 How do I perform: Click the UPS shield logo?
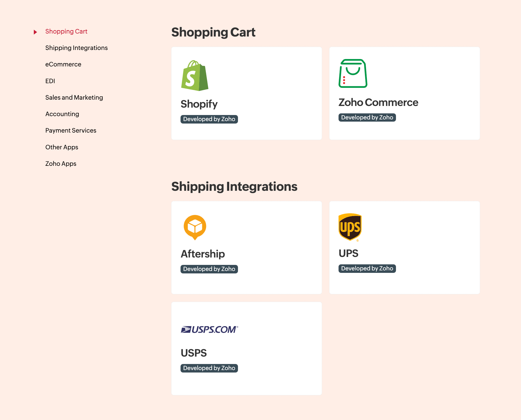tap(350, 227)
